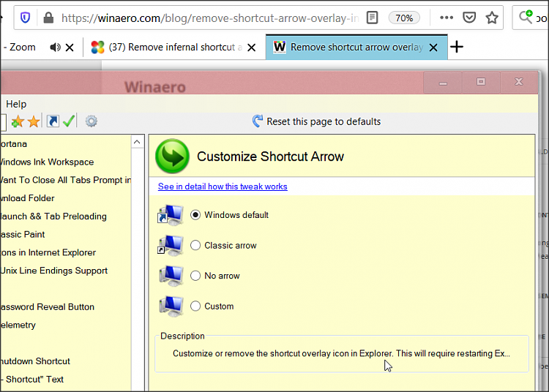Open the Help menu in Winaero
The width and height of the screenshot is (549, 392).
[16, 104]
